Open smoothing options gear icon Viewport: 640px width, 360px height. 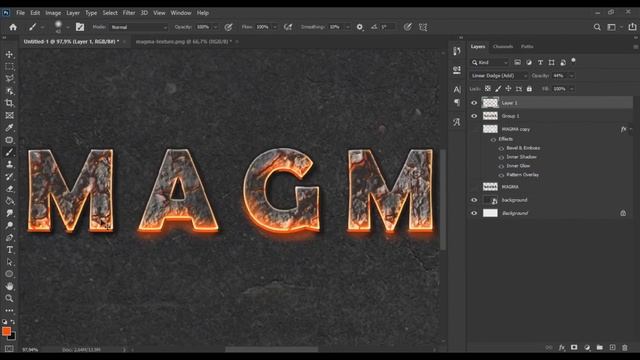pos(360,27)
